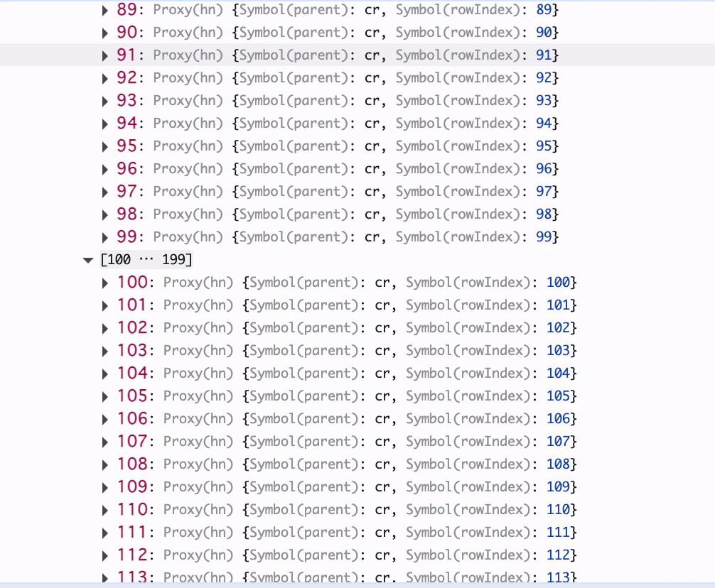This screenshot has height=588, width=715.
Task: Collapse the [100 … 199] group
Action: tap(87, 260)
